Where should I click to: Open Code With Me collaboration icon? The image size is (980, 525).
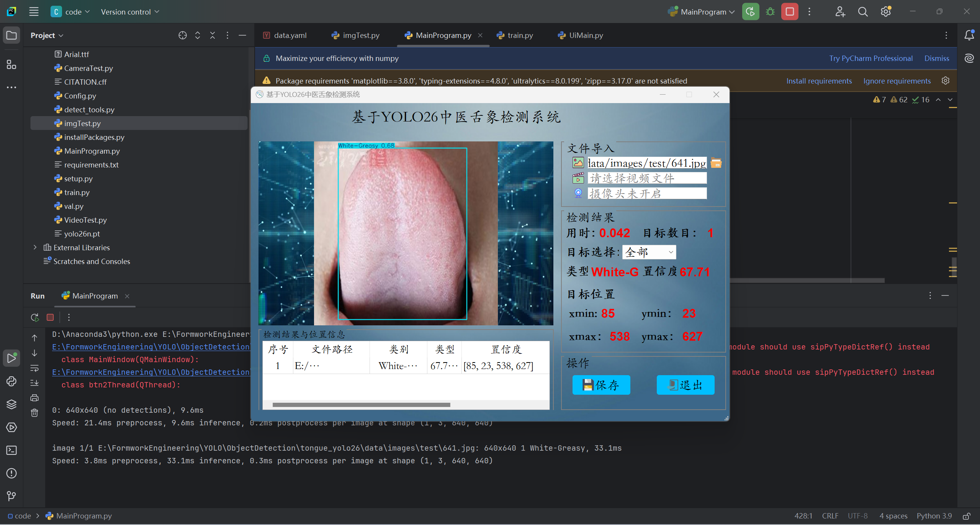(840, 11)
